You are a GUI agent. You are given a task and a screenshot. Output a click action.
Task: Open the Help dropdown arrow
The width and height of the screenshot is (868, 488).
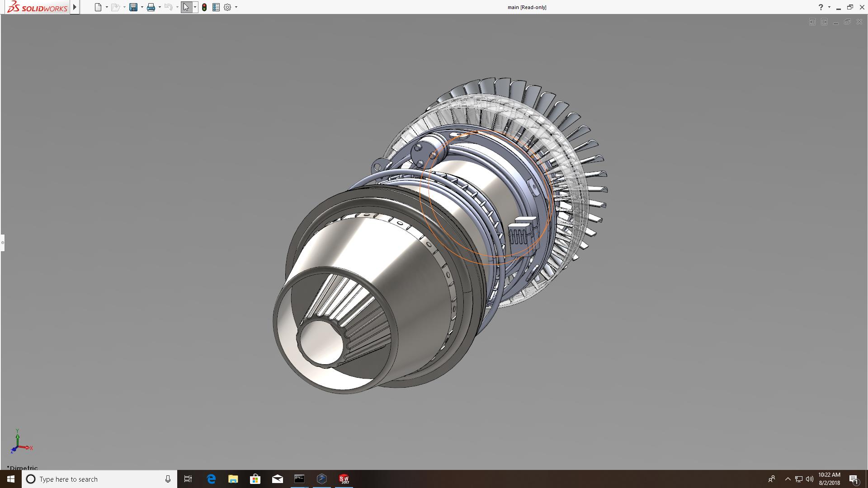click(829, 7)
